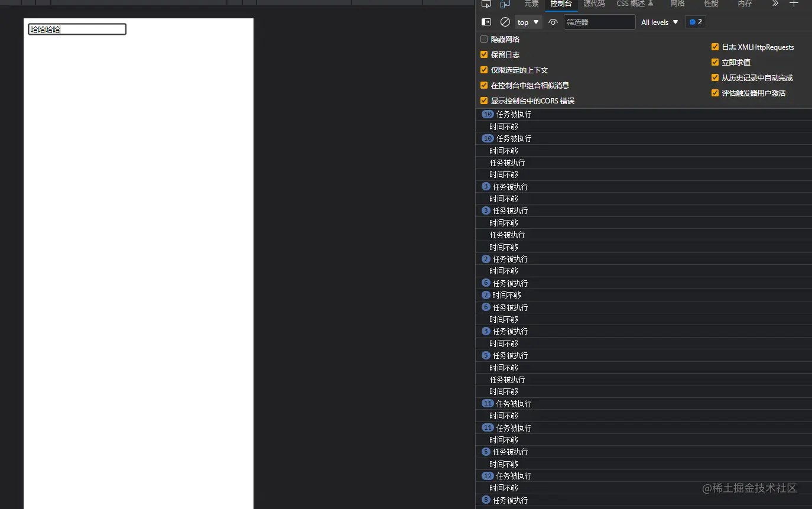Activate the inspect element picker icon

[486, 4]
